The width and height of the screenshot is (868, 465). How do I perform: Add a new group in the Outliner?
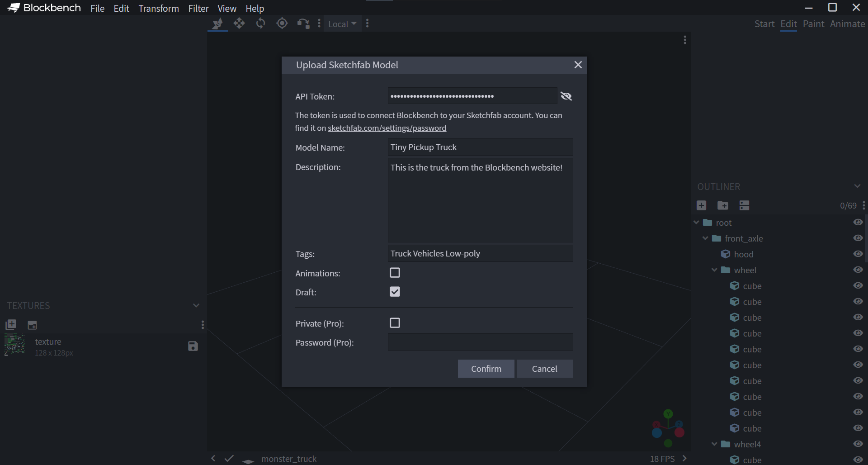(x=723, y=205)
